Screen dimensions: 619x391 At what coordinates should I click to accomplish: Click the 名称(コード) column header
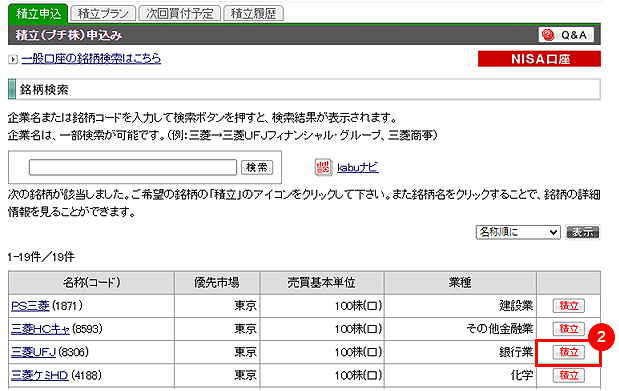pos(91,282)
